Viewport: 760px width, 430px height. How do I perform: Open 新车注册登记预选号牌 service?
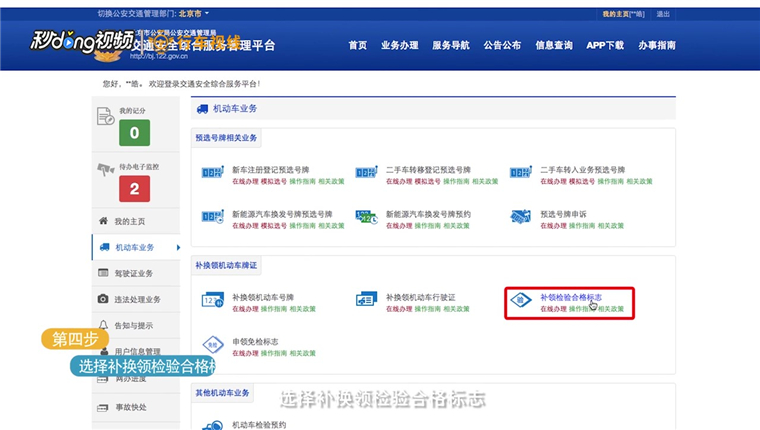tap(270, 170)
